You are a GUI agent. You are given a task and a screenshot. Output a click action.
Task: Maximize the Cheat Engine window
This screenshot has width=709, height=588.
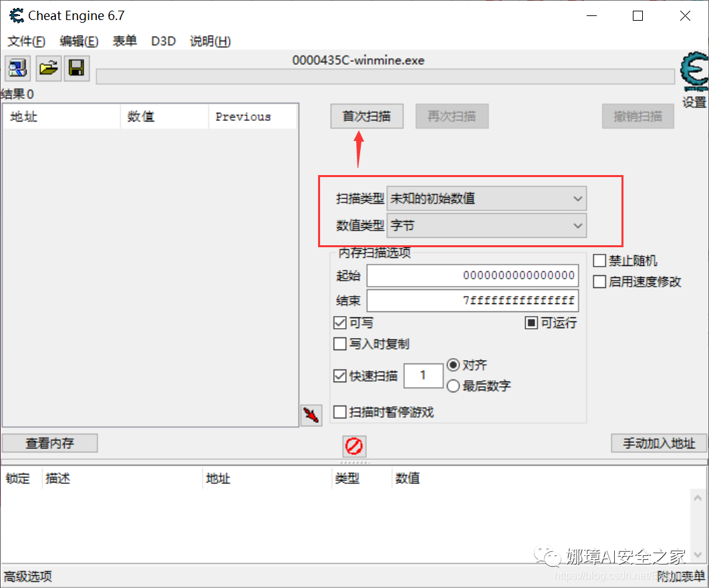click(637, 16)
